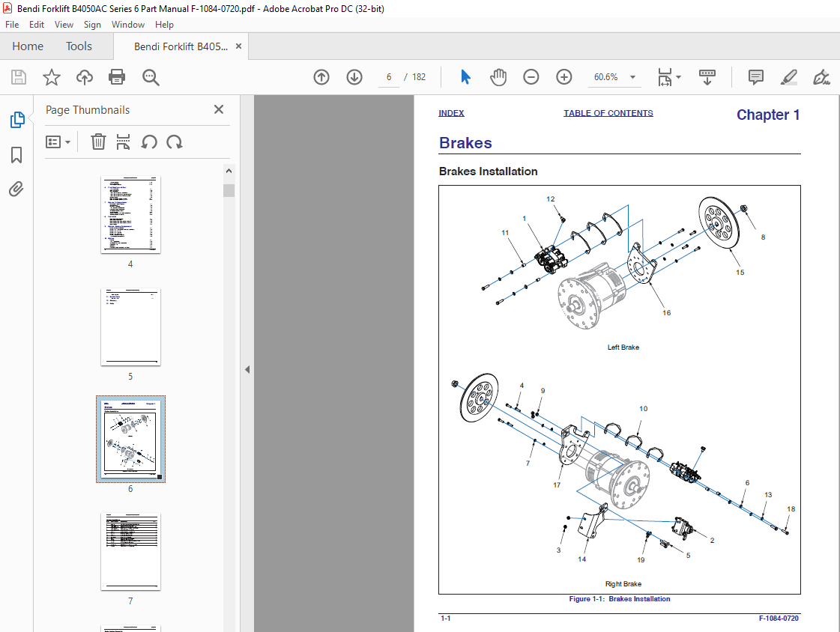Rotate page counterclockwise
The width and height of the screenshot is (840, 632).
pyautogui.click(x=149, y=142)
